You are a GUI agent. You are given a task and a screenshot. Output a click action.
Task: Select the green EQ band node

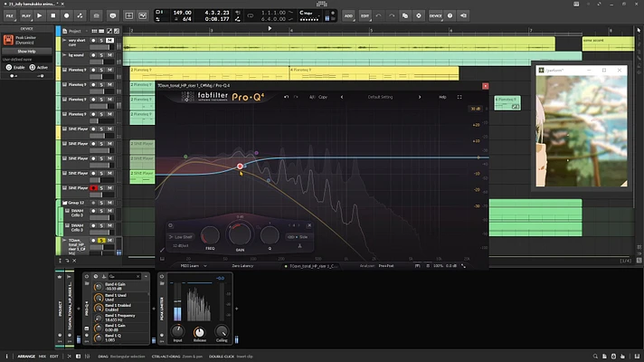tap(185, 157)
